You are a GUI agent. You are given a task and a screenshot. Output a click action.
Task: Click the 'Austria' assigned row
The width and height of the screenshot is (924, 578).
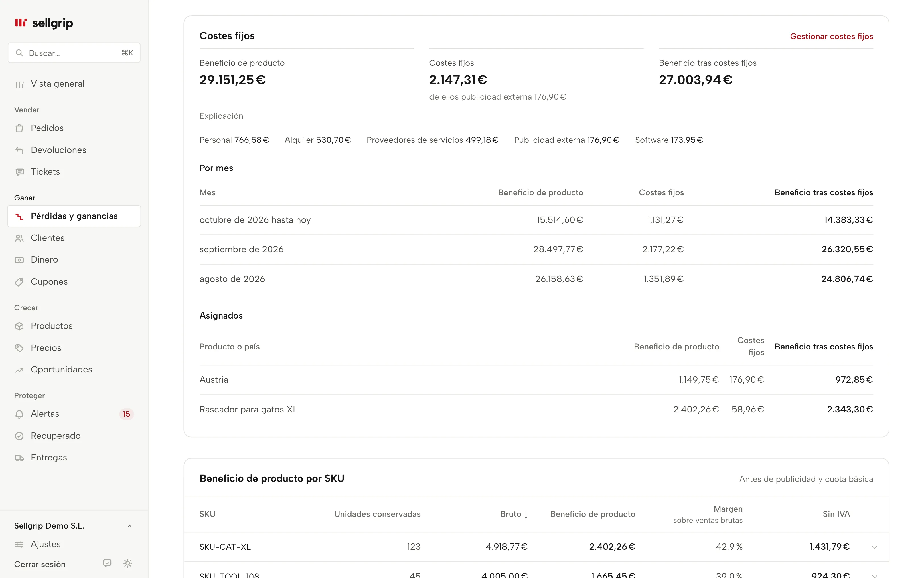(536, 380)
